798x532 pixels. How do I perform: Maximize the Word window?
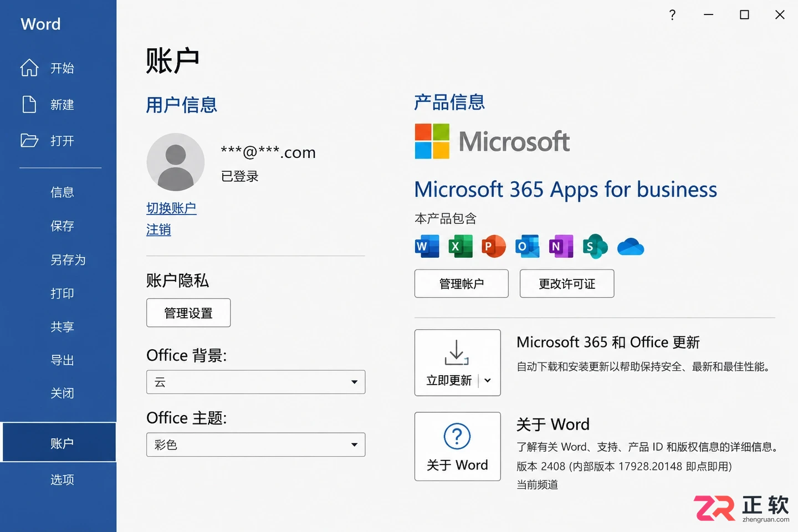(x=744, y=15)
